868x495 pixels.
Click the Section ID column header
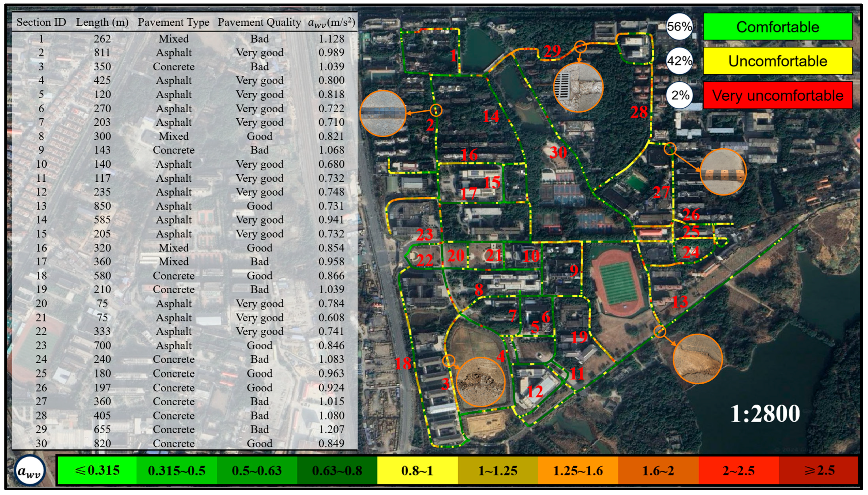(41, 22)
